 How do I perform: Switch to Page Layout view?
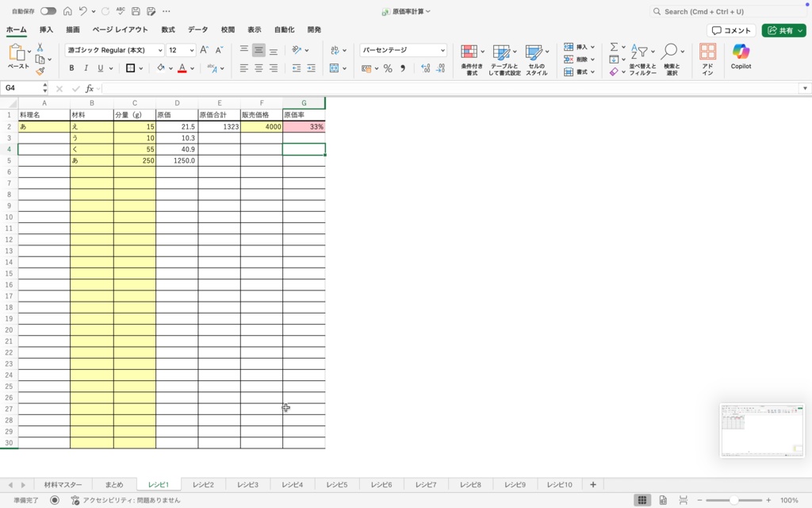663,500
